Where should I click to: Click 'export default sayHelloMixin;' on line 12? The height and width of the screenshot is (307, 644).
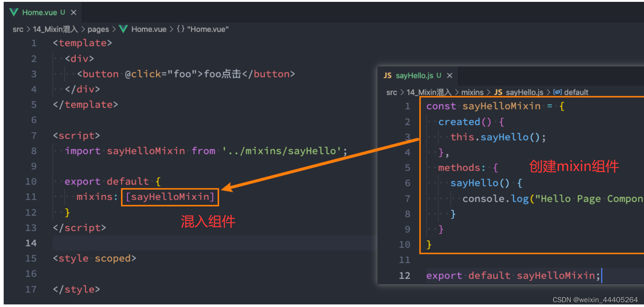click(x=513, y=276)
